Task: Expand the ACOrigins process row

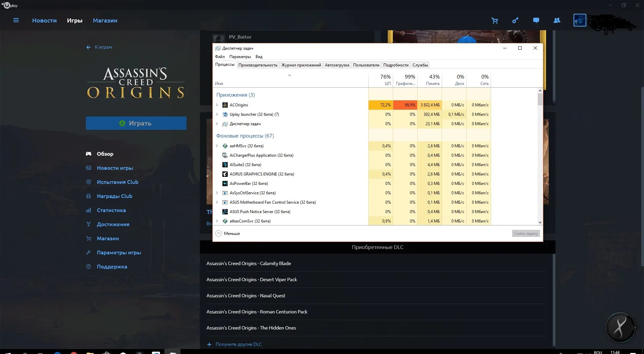Action: point(217,105)
